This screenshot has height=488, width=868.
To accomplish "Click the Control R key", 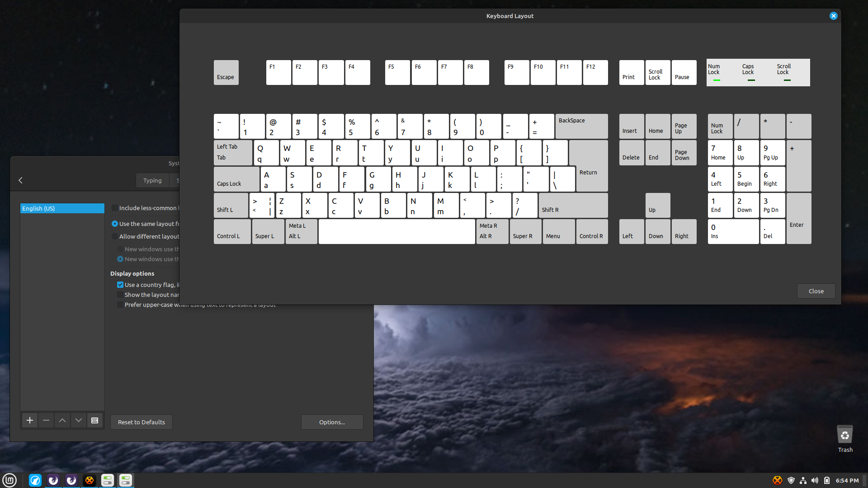I will tap(592, 231).
